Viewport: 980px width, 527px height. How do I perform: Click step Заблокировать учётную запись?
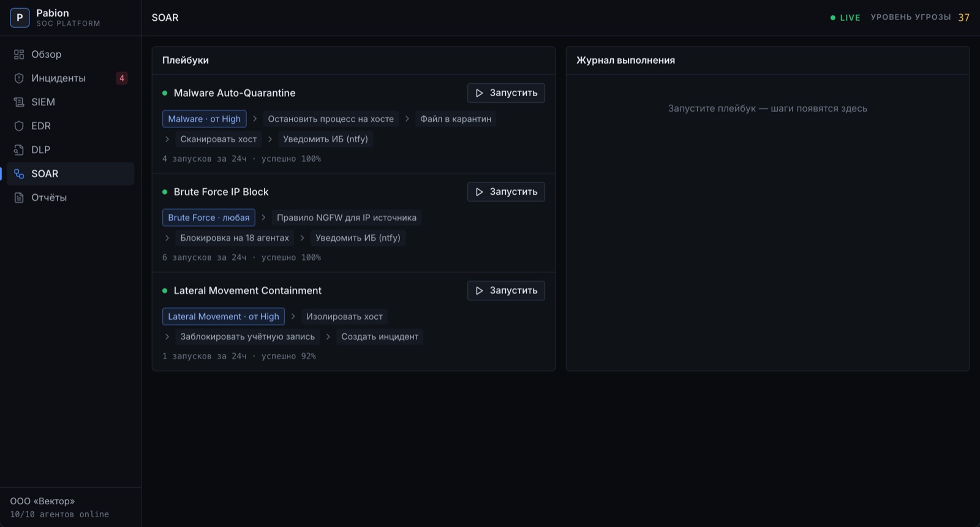tap(247, 336)
